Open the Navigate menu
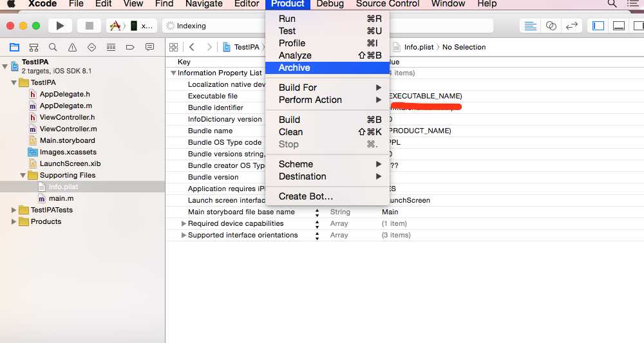Viewport: 644px width, 343px height. tap(204, 4)
